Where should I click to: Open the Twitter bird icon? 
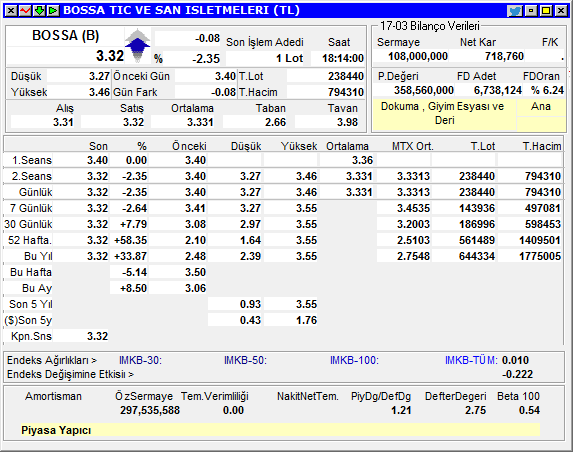pos(515,11)
